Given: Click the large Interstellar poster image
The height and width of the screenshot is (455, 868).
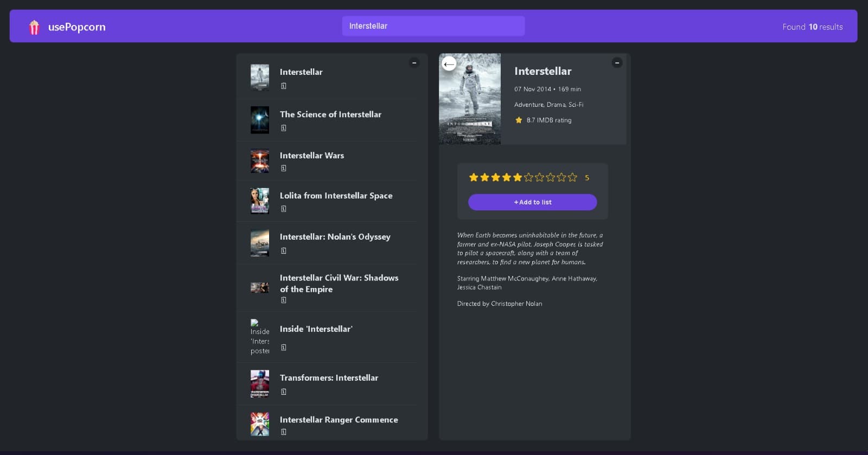Looking at the screenshot, I should click(470, 99).
